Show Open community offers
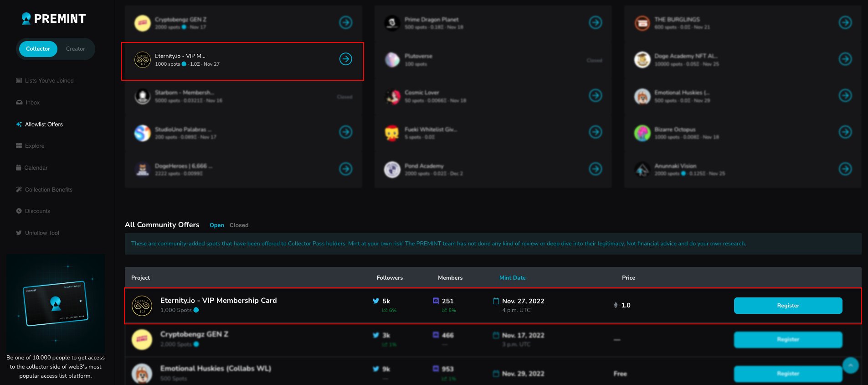The image size is (868, 385). (217, 225)
